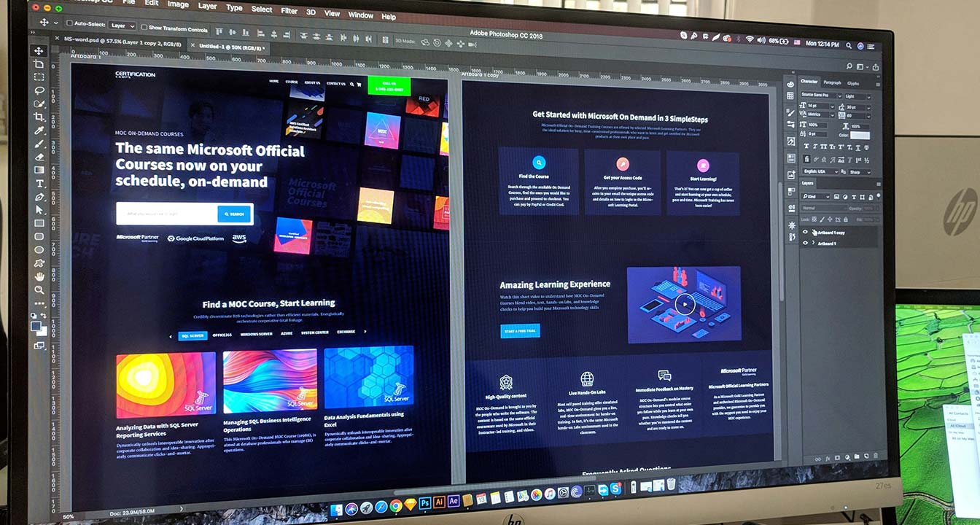Open Adobe Illustrator from the dock
Viewport: 980px width, 525px height.
pos(439,502)
